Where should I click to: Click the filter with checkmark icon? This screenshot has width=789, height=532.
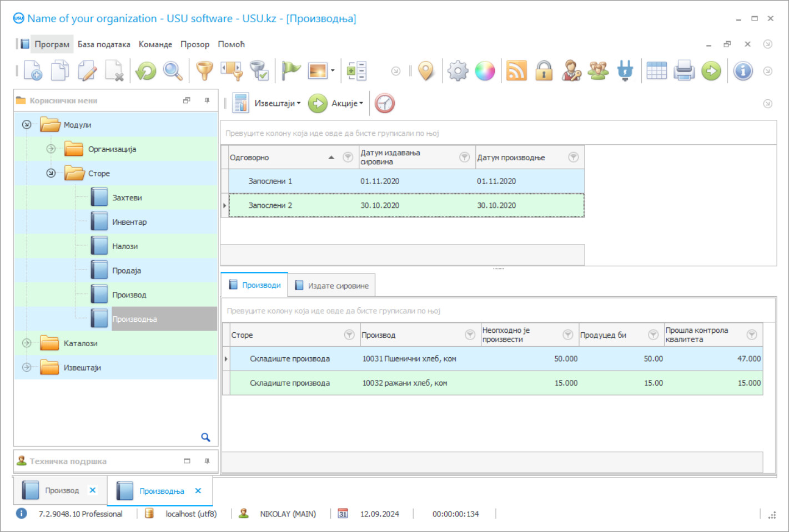[x=259, y=70]
